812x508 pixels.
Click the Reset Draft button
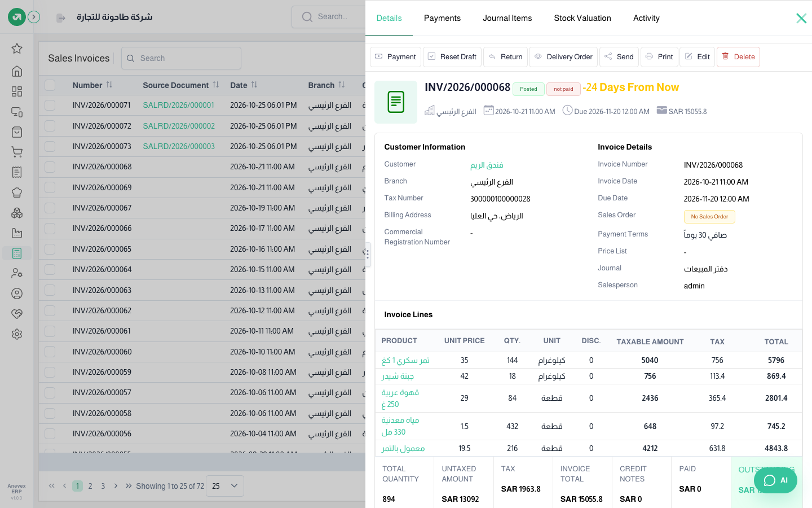[452, 57]
